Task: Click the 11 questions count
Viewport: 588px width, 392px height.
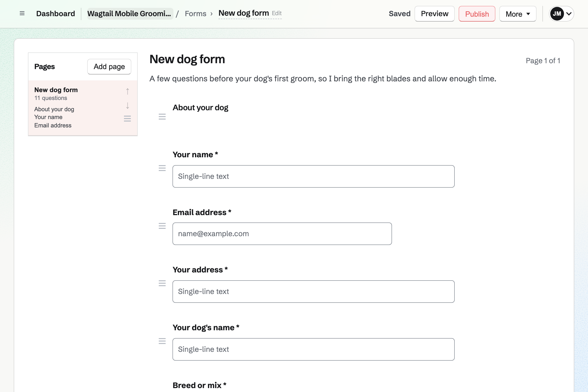Action: [51, 98]
